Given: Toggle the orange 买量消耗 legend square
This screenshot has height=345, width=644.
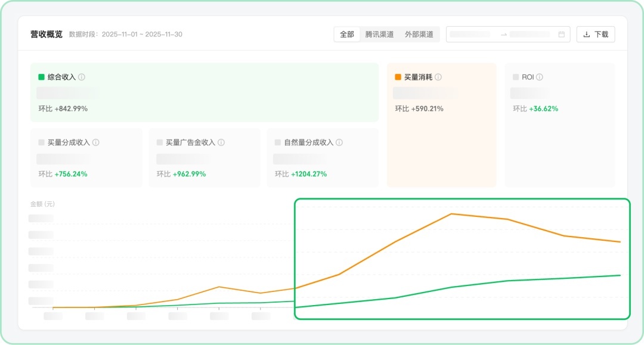Looking at the screenshot, I should pyautogui.click(x=398, y=77).
